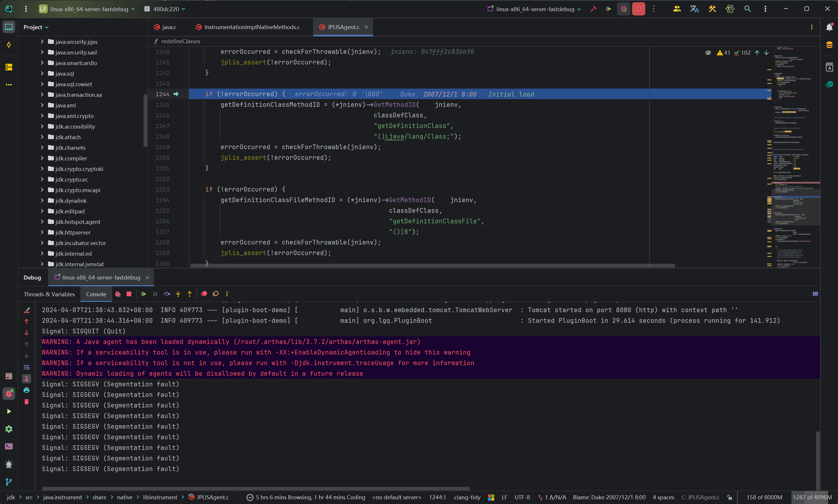
Task: Open Search Everywhere magnifier
Action: pos(747,9)
